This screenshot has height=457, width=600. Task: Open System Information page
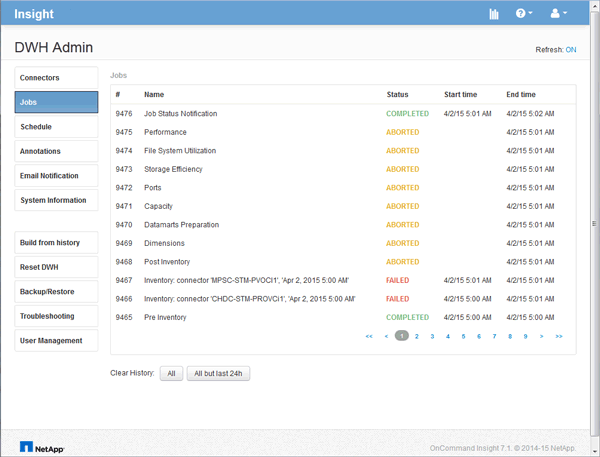pyautogui.click(x=56, y=201)
